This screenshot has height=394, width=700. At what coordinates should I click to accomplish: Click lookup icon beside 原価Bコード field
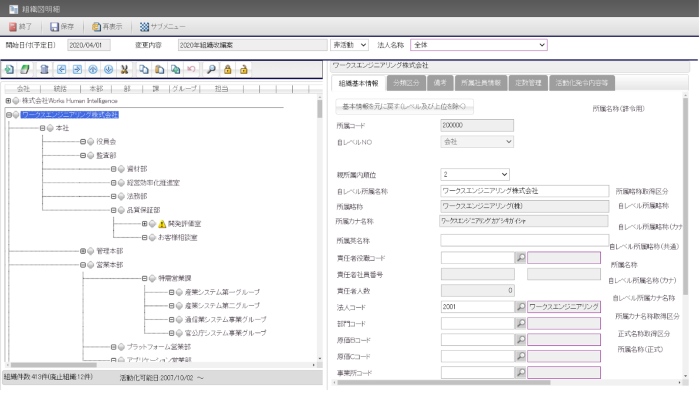(x=521, y=340)
